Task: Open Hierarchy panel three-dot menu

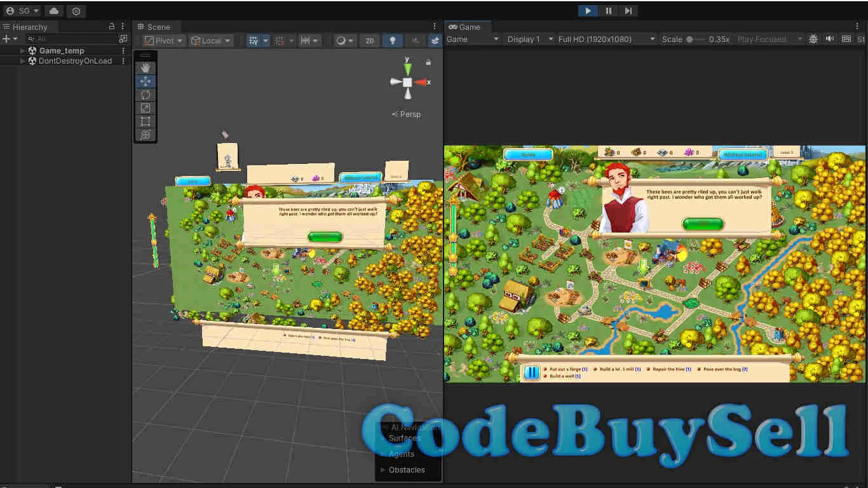Action: (x=123, y=27)
